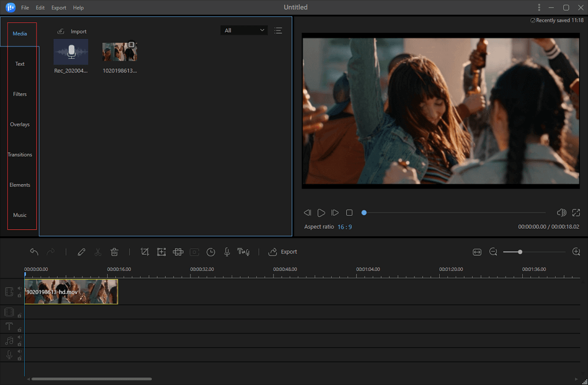
Task: Open the File menu
Action: 25,8
